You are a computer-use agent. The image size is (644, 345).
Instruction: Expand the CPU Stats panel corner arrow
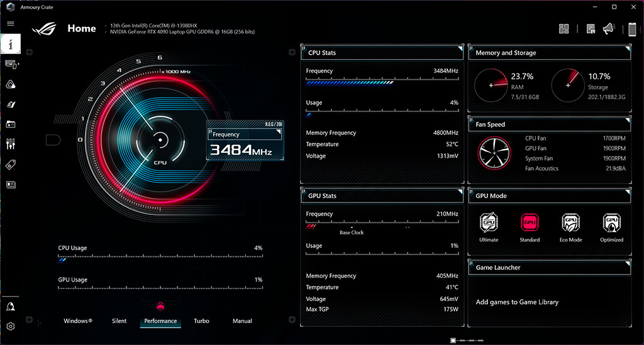(x=460, y=48)
